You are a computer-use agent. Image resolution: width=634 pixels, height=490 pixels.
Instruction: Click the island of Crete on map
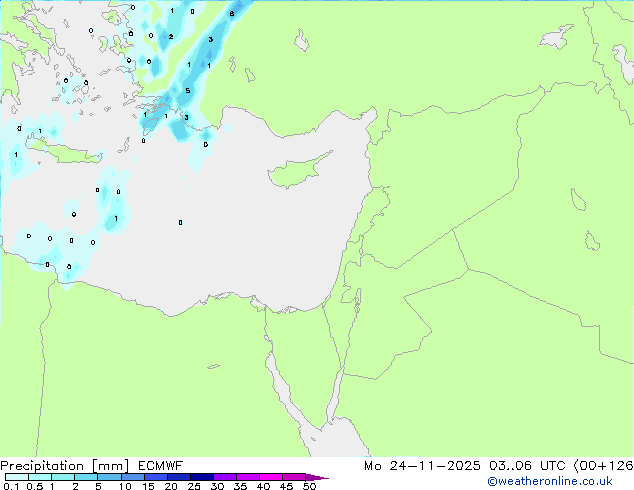(65, 150)
